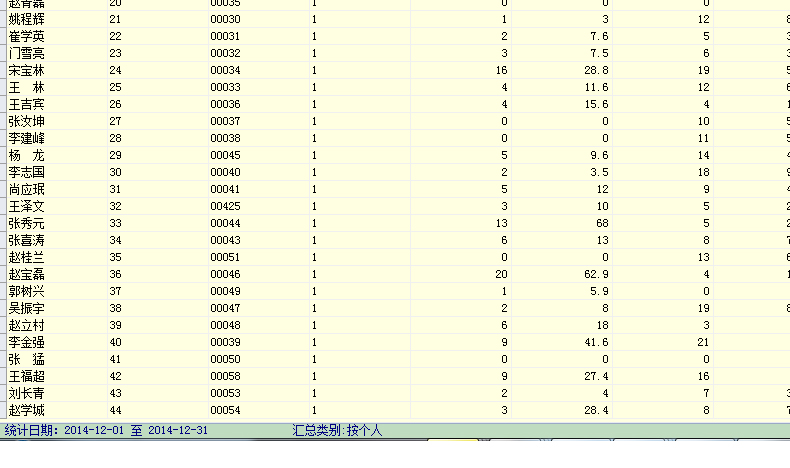Image resolution: width=790 pixels, height=468 pixels.
Task: Select name cell 郭树兴
Action: tap(26, 291)
